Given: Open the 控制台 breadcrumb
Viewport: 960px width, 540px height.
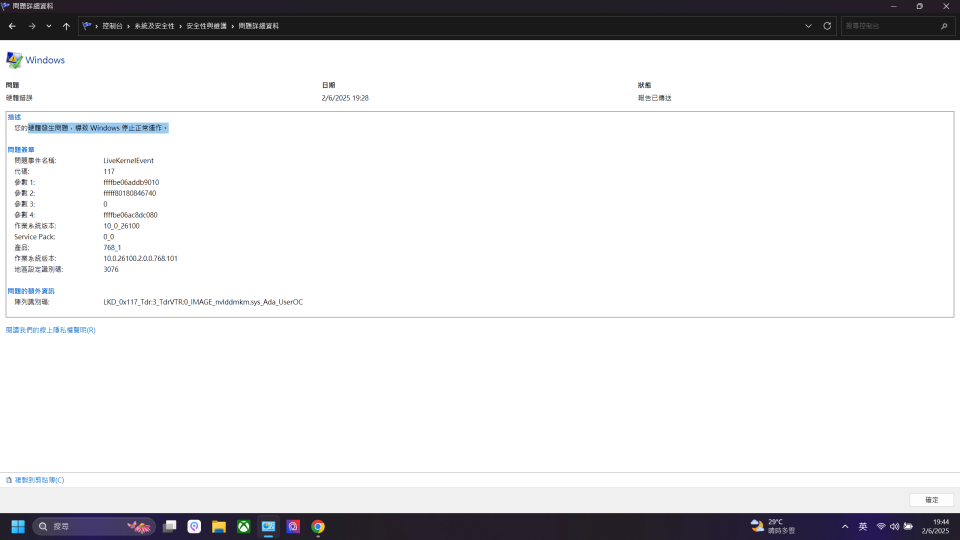Looking at the screenshot, I should [112, 26].
